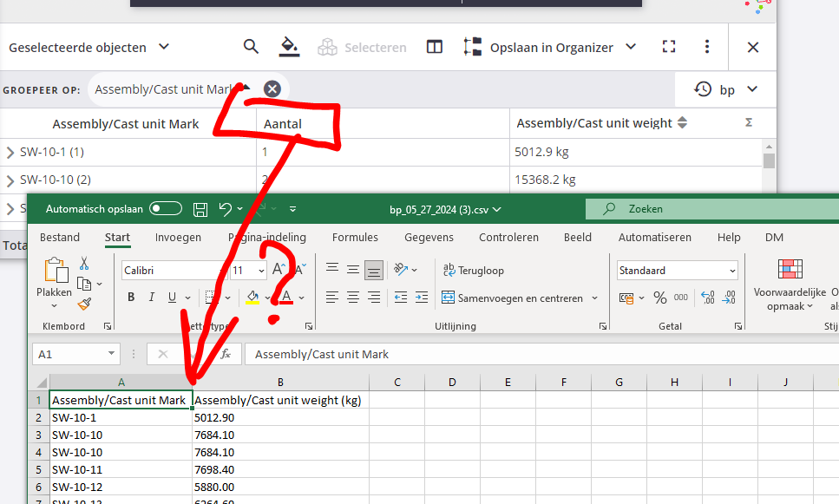Open the Bestand tab
Screen dimensions: 839x504
coord(60,237)
